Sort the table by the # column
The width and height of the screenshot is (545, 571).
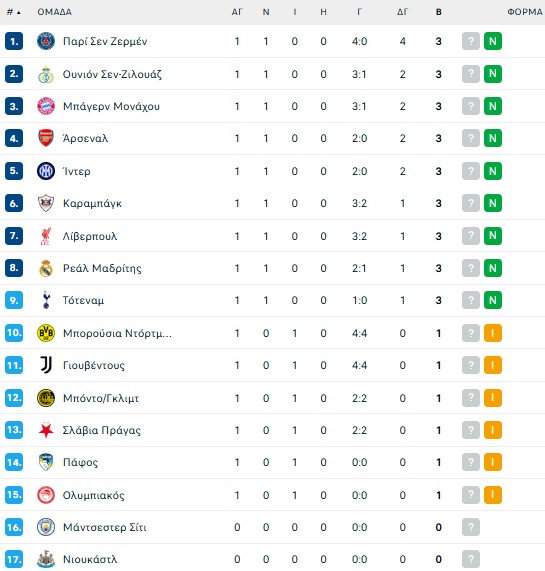pyautogui.click(x=13, y=12)
